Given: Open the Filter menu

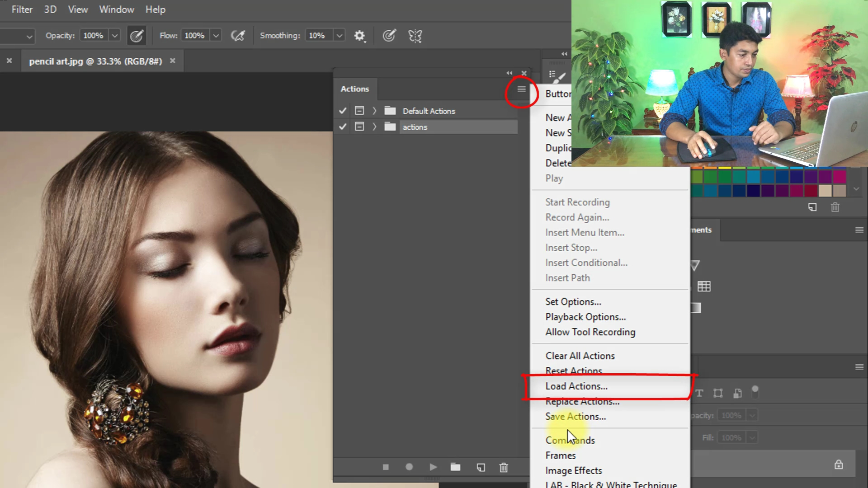Looking at the screenshot, I should 22,9.
